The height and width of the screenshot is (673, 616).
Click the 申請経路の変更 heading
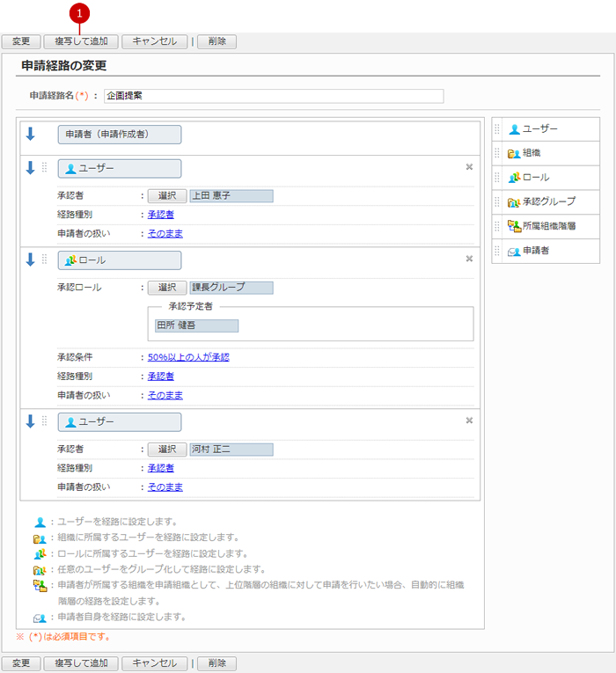click(64, 66)
